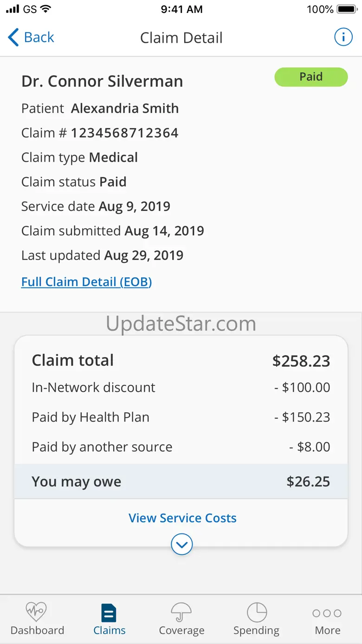Tap the More three-circles icon
Screen dimensions: 362x644
coord(327,613)
